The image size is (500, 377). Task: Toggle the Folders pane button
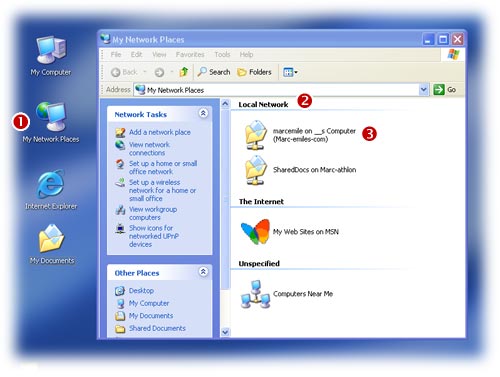(x=254, y=72)
